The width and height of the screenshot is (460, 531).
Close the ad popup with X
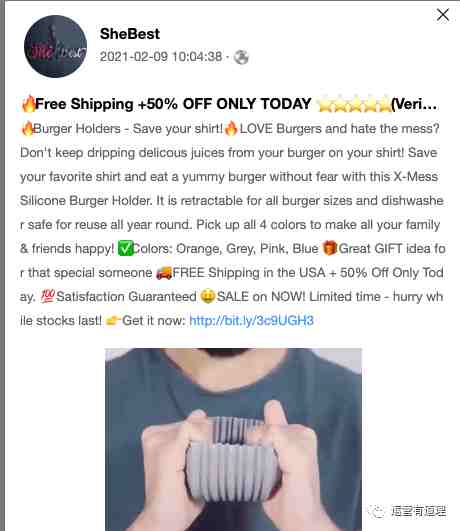tap(443, 15)
